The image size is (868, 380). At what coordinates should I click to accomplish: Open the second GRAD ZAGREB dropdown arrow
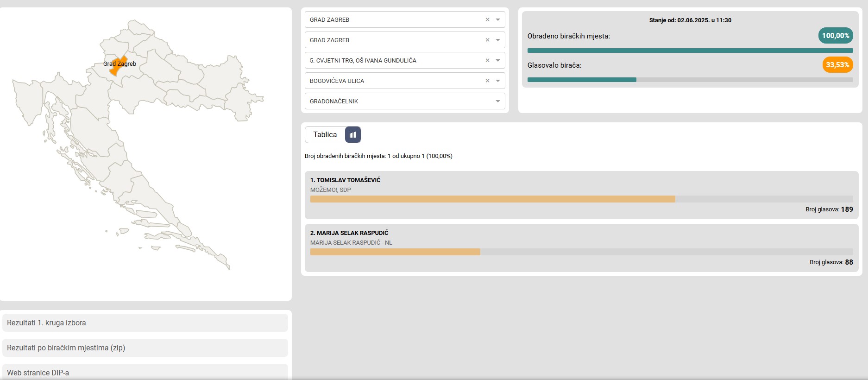(x=498, y=40)
